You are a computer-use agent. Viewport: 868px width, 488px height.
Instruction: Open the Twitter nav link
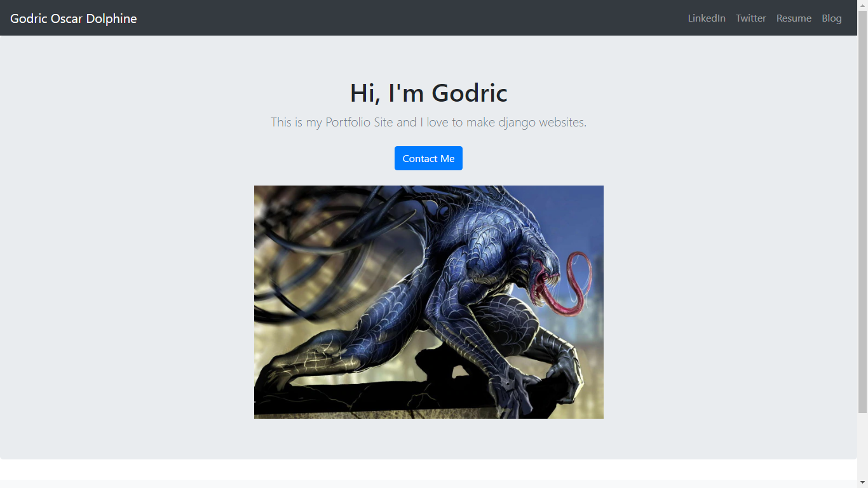click(x=751, y=18)
